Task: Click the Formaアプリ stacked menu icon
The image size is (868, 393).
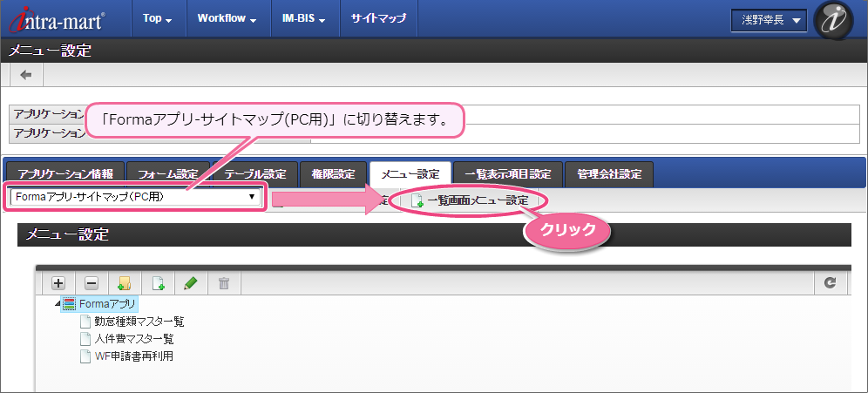Action: [x=69, y=303]
